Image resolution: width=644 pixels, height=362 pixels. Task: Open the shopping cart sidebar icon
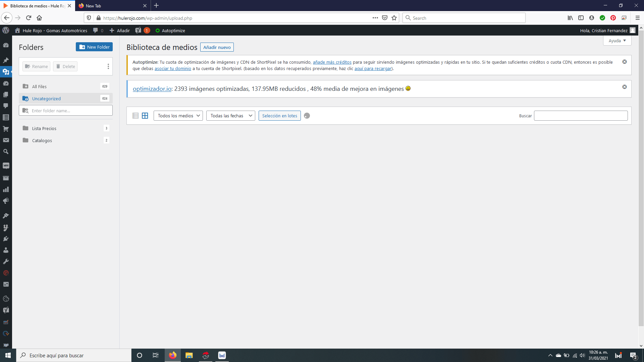tap(6, 129)
